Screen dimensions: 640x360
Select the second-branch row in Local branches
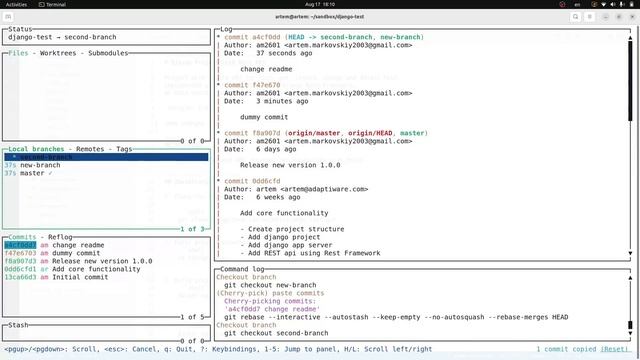pos(106,157)
